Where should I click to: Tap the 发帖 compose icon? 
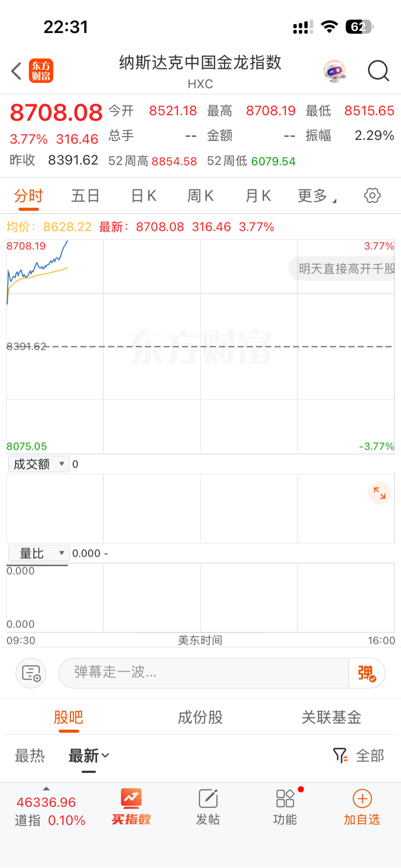[x=208, y=807]
